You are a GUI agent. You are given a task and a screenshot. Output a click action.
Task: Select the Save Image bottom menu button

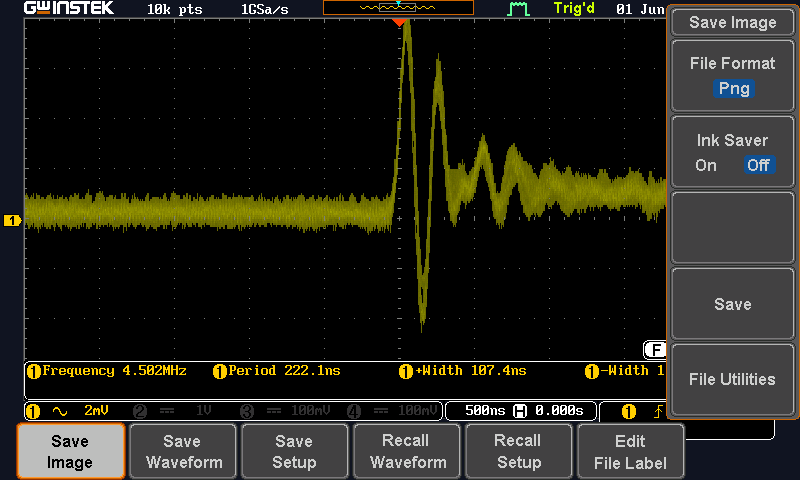coord(70,451)
